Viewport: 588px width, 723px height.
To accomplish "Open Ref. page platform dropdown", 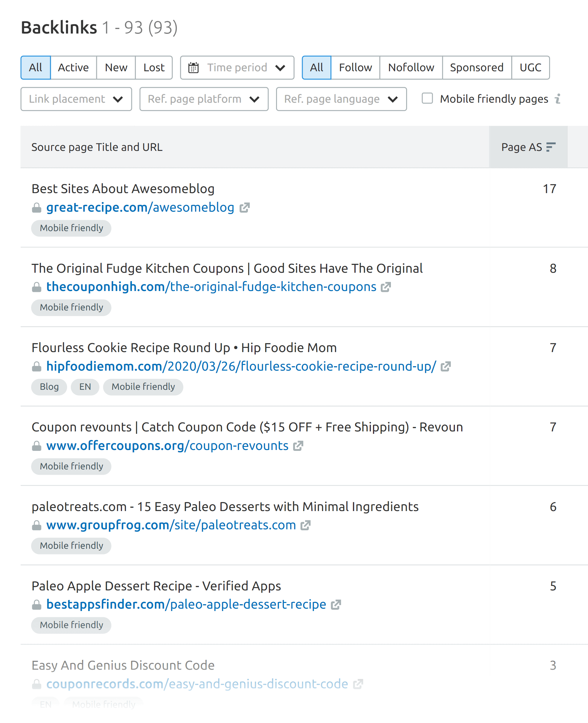I will 204,99.
